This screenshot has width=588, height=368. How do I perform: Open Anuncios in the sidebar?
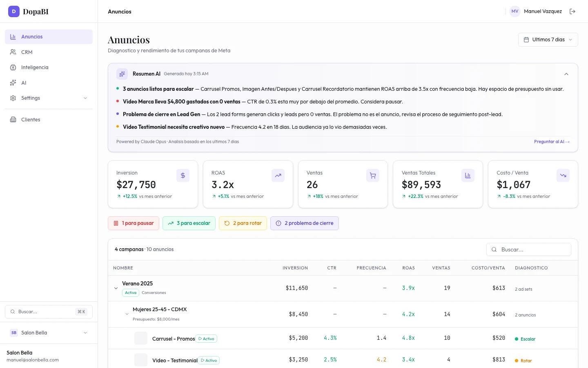tap(49, 37)
